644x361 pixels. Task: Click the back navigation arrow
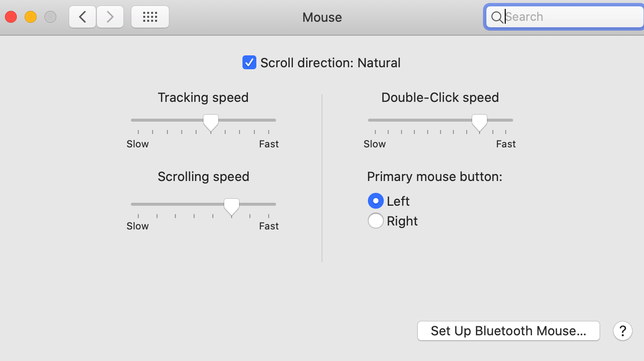point(82,17)
